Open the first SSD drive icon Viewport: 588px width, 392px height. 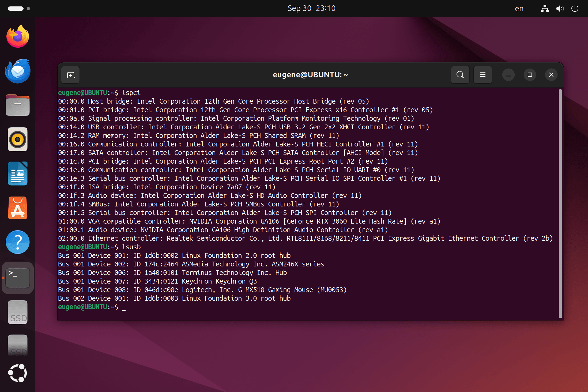pos(18,312)
